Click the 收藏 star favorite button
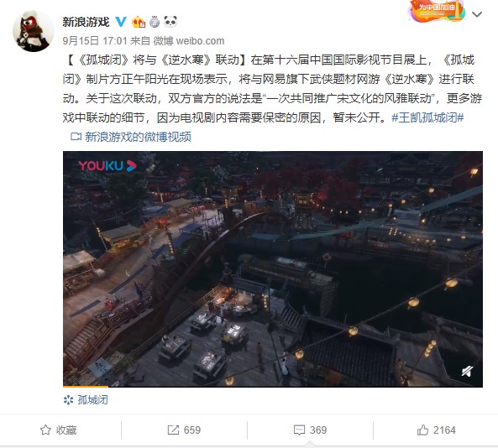The image size is (498, 448). point(59,430)
